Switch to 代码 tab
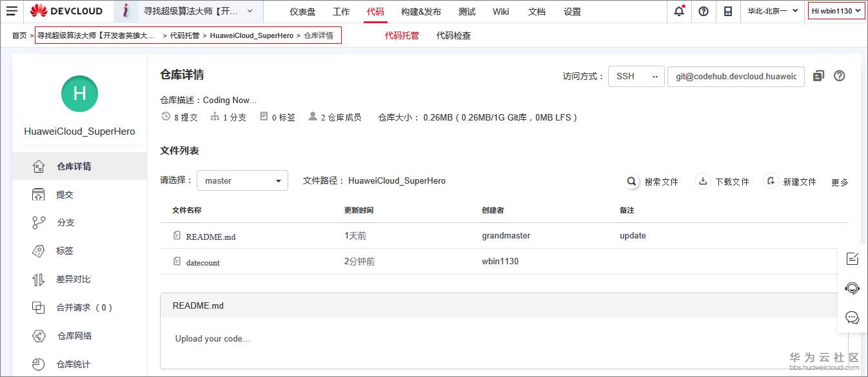 [x=375, y=12]
